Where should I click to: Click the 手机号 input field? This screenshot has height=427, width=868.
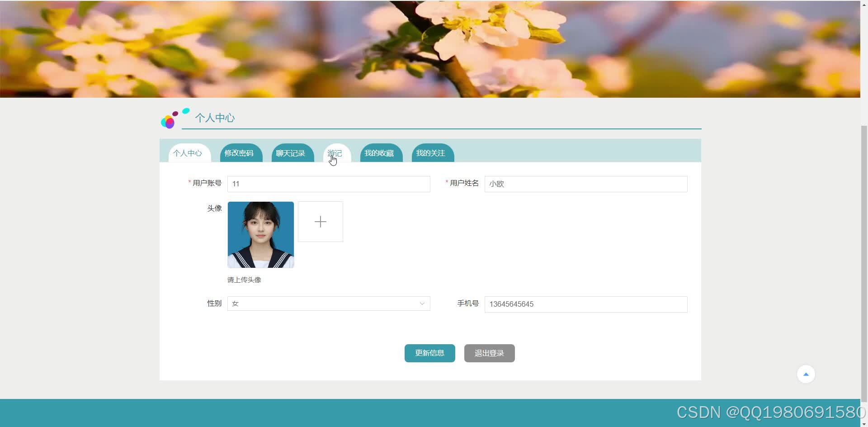tap(586, 304)
